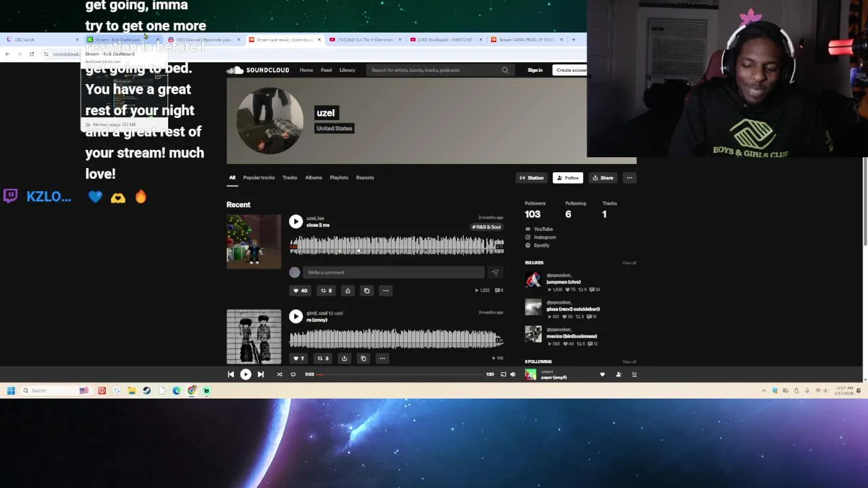The image size is (868, 488).
Task: Copy link for close 2 me track
Action: click(x=367, y=291)
